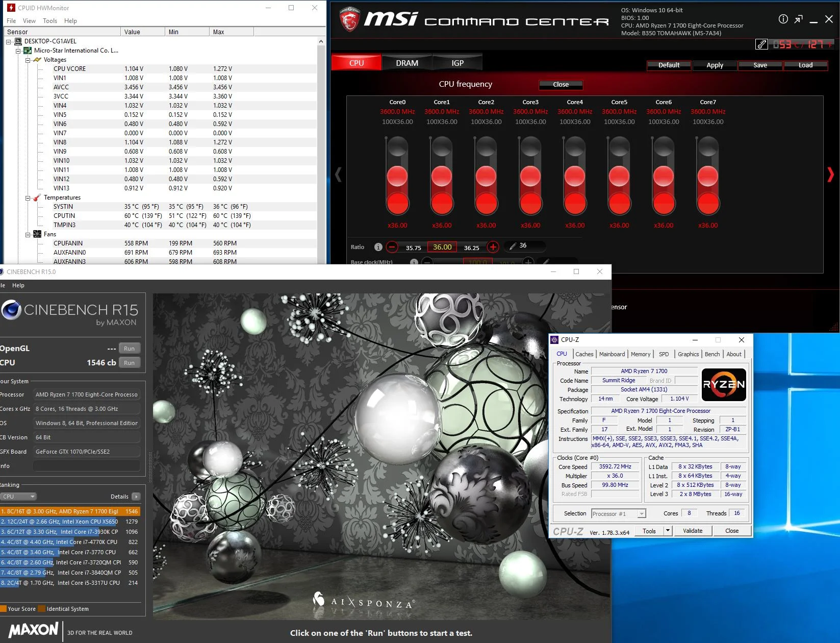Image resolution: width=840 pixels, height=643 pixels.
Task: Click the detach window arrow icon in Command Center
Action: click(x=799, y=19)
